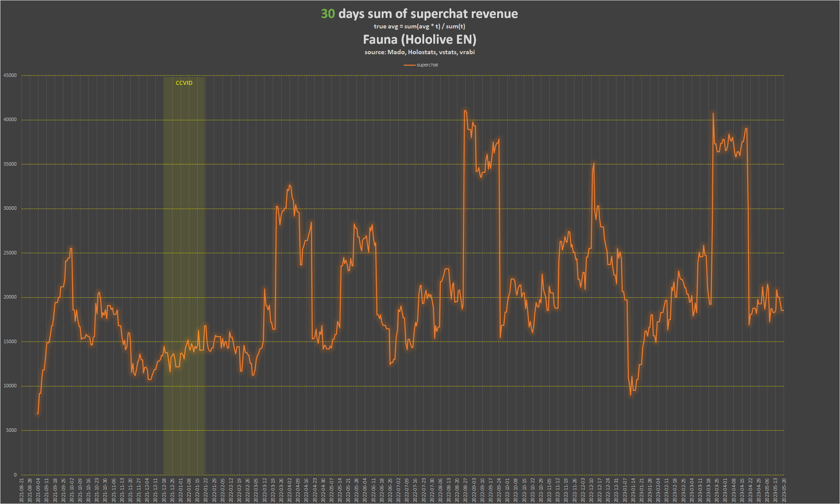
Task: Click the 5000 y-axis label
Action: click(11, 431)
